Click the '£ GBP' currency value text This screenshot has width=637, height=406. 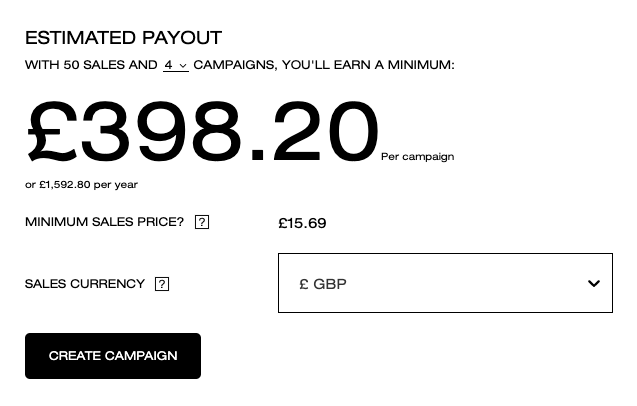pyautogui.click(x=323, y=284)
